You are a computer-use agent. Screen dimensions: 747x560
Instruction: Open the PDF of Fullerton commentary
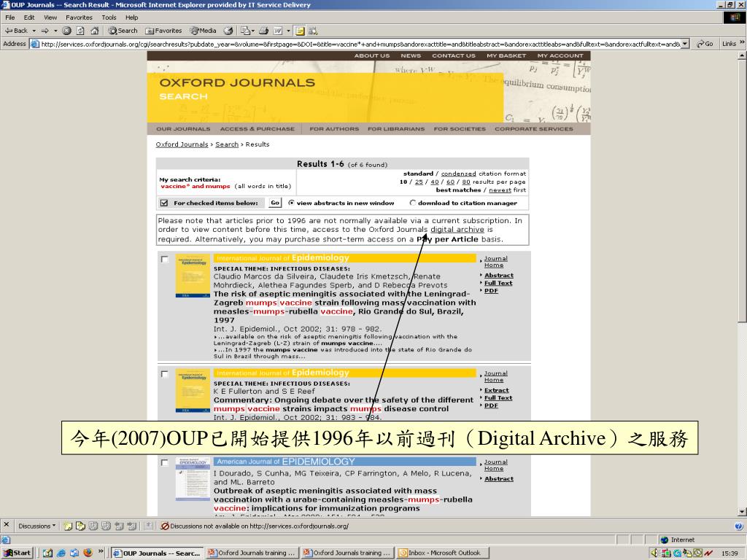point(491,405)
